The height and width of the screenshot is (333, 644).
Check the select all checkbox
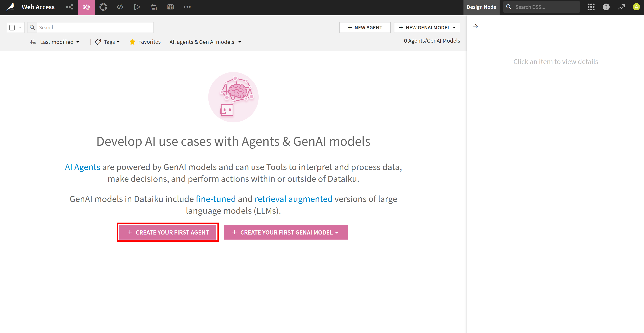click(x=12, y=28)
